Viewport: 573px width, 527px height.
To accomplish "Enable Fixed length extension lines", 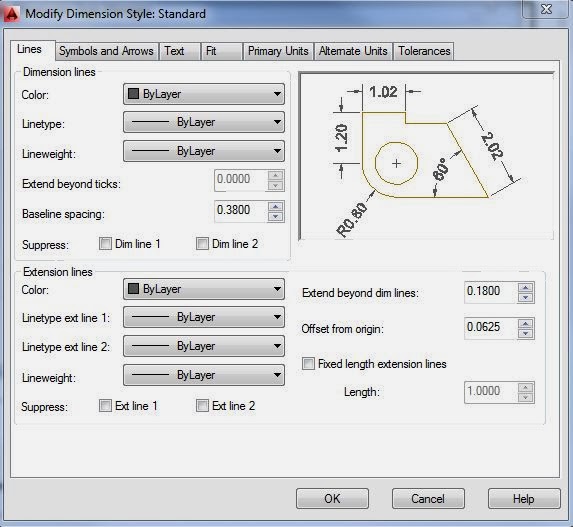I will point(308,364).
